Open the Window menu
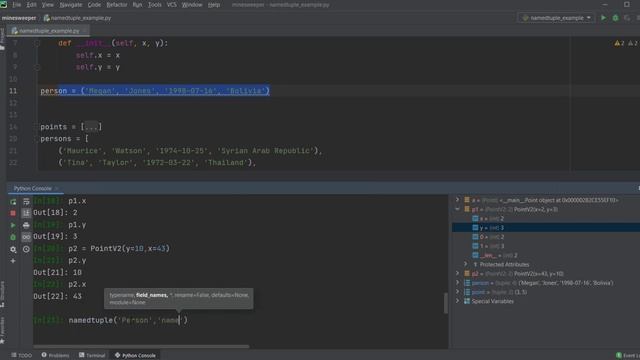 pyautogui.click(x=192, y=5)
